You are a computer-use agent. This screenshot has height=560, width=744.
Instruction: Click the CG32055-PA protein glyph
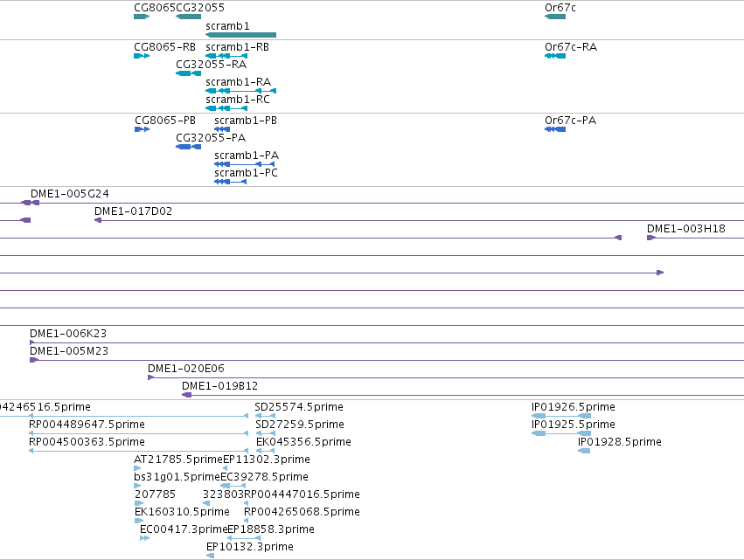(x=188, y=147)
